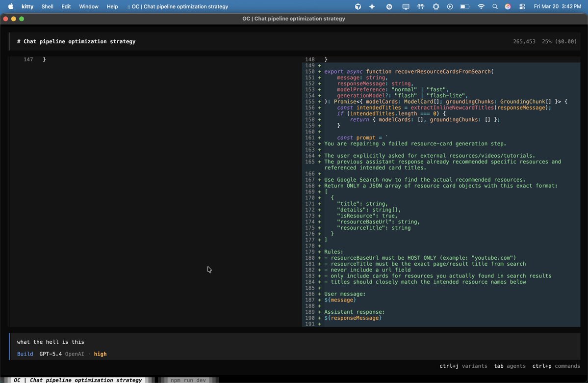Click 'Use Google Search now to find' line
The image size is (588, 383).
tap(425, 180)
